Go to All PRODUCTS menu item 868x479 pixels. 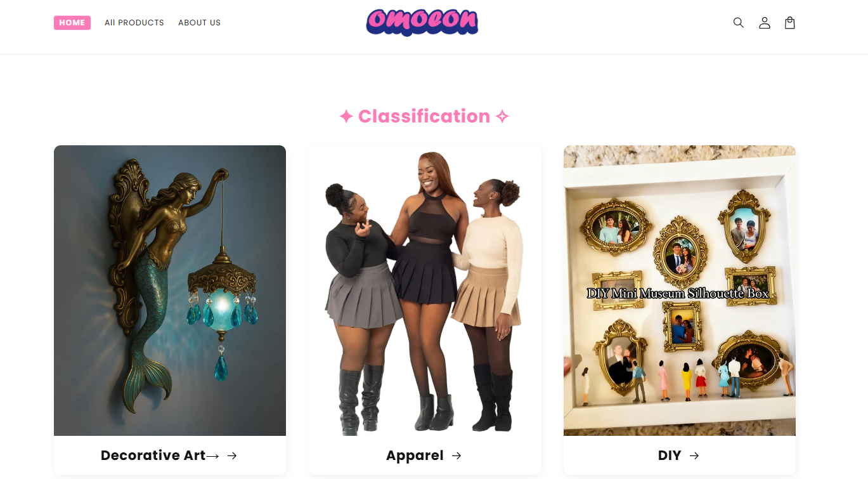click(134, 23)
